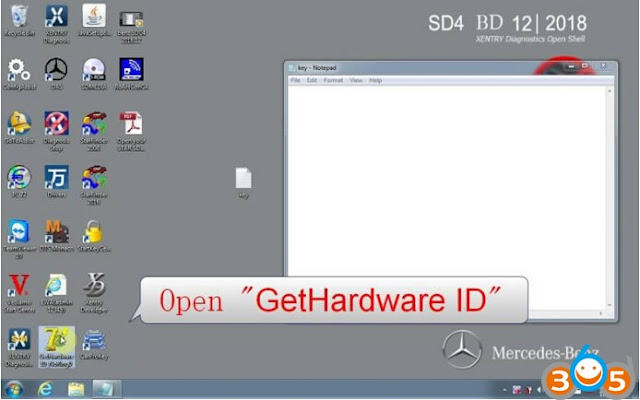This screenshot has width=640, height=400.
Task: Launch DAS Mercedes star shortcut
Action: pyautogui.click(x=56, y=73)
